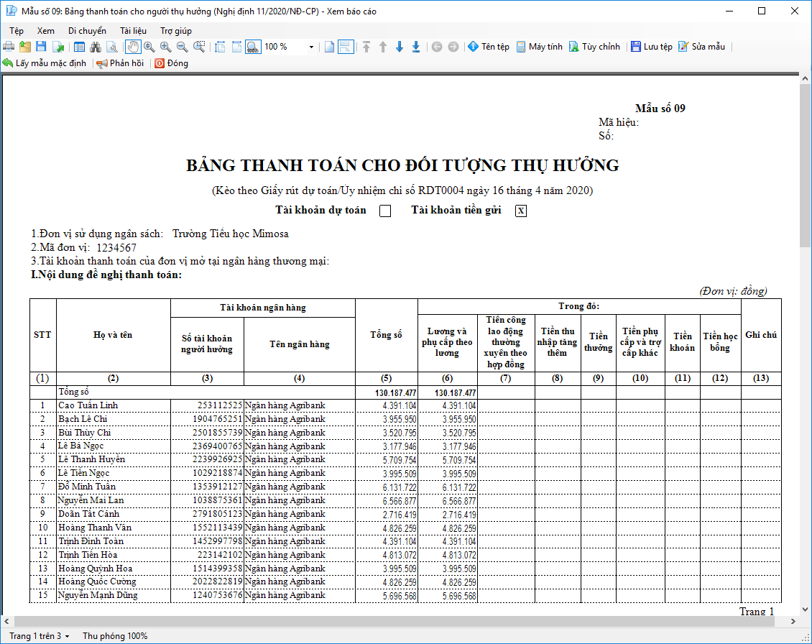Select the first magnifier zoom tool
This screenshot has height=644, width=812.
point(149,47)
